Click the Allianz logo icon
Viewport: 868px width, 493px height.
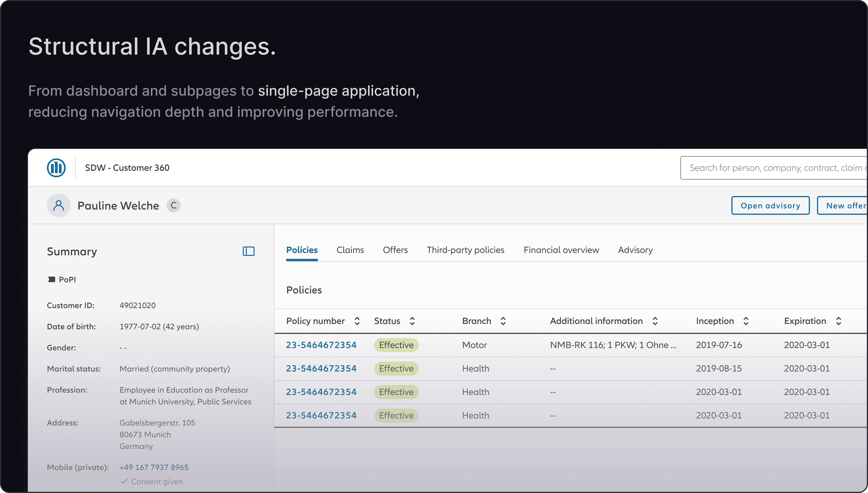(x=56, y=168)
